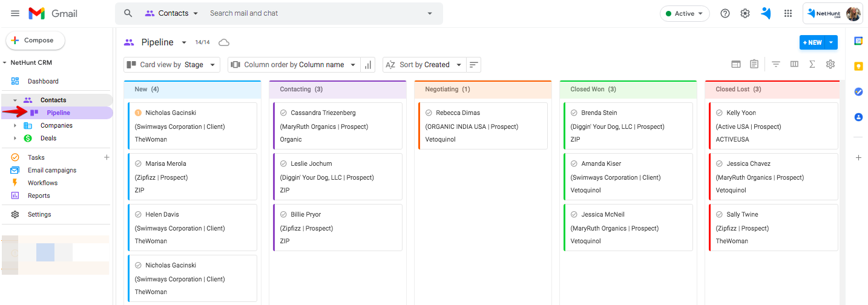Toggle check circle on Kelly Yoon card
Image resolution: width=868 pixels, height=305 pixels.
719,113
